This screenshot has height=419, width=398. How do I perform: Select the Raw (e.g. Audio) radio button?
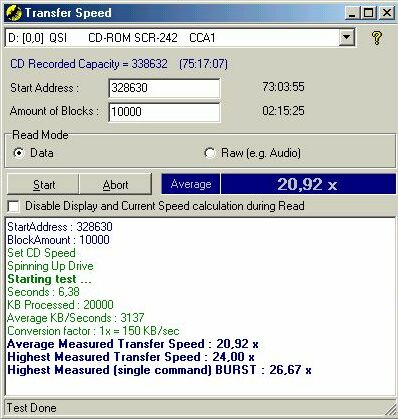210,153
